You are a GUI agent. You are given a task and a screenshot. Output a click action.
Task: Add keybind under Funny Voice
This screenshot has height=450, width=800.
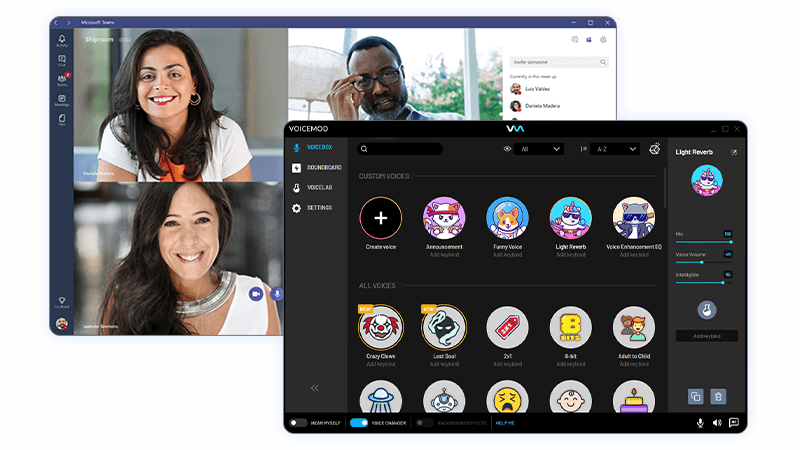507,255
